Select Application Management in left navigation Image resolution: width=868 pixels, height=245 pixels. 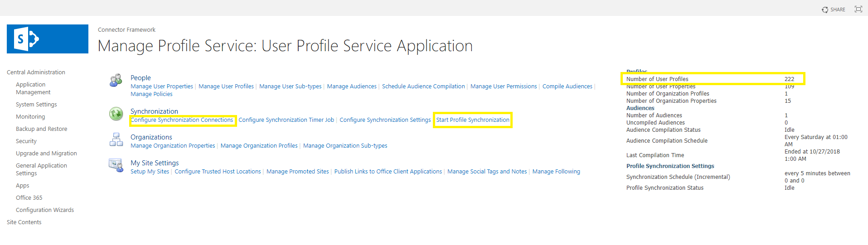point(33,88)
